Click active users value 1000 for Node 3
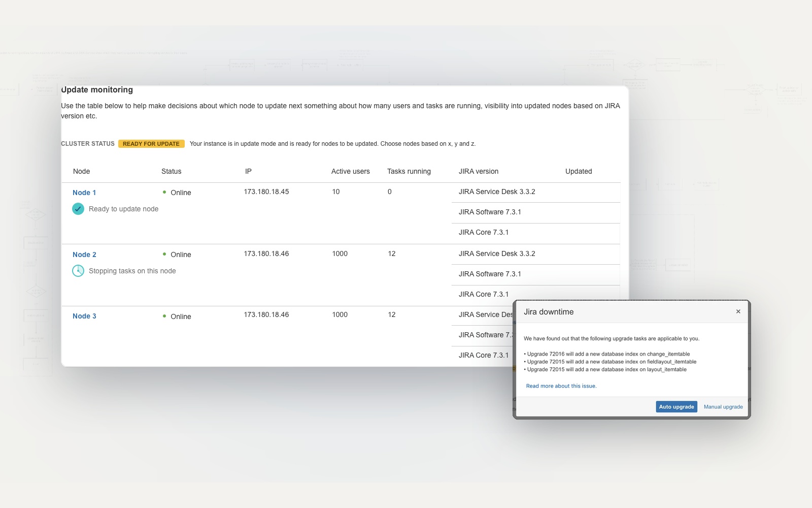Viewport: 812px width, 508px height. (340, 314)
